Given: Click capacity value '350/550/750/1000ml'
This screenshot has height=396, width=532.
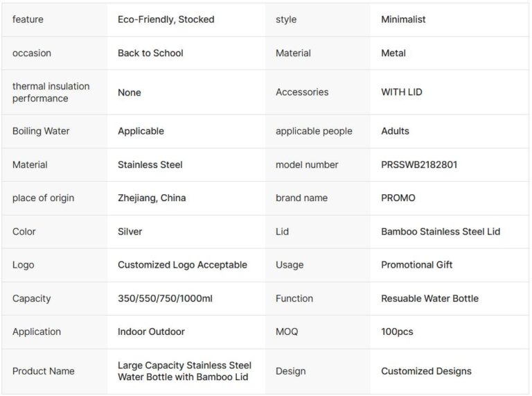Looking at the screenshot, I should coord(165,298).
